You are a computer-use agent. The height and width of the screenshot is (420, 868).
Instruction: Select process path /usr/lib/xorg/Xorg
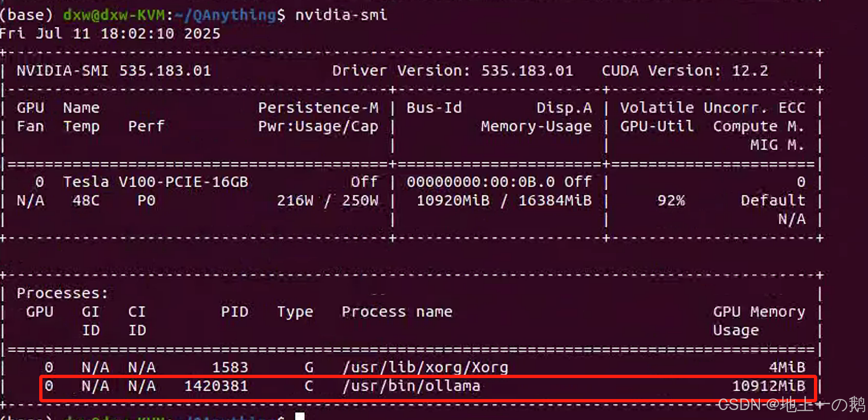[x=425, y=368]
